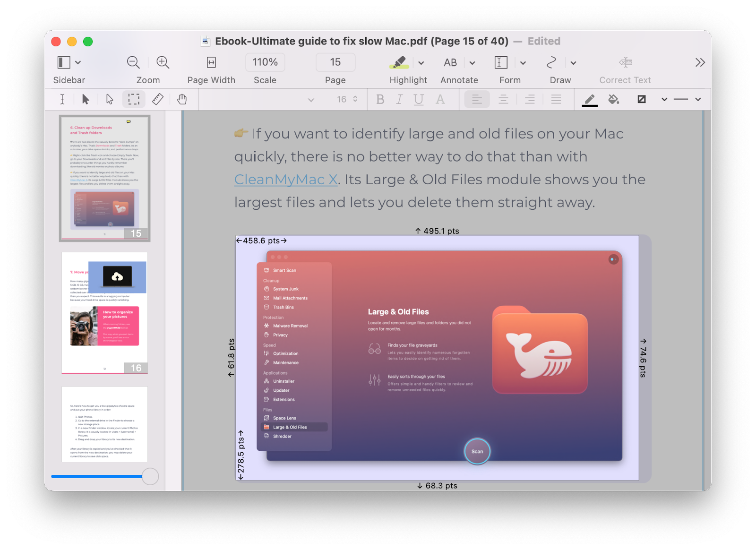Image resolution: width=756 pixels, height=550 pixels.
Task: Click the font size stepper arrows
Action: pos(355,99)
